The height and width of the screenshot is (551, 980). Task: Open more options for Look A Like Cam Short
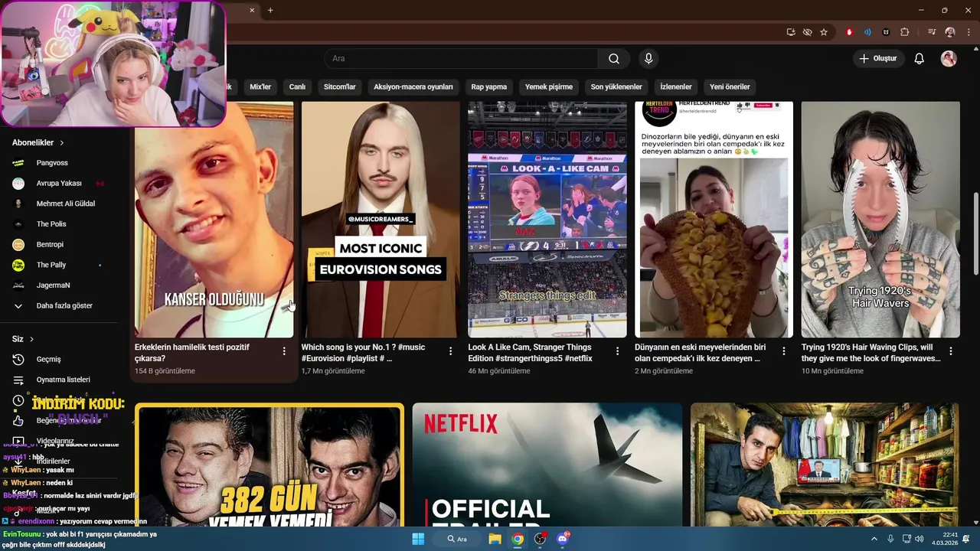(617, 351)
